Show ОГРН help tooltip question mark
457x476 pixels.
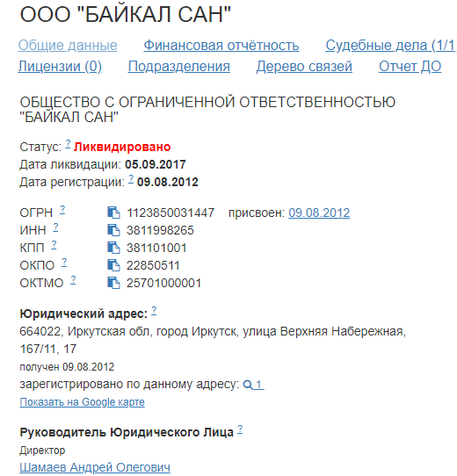[x=62, y=210]
